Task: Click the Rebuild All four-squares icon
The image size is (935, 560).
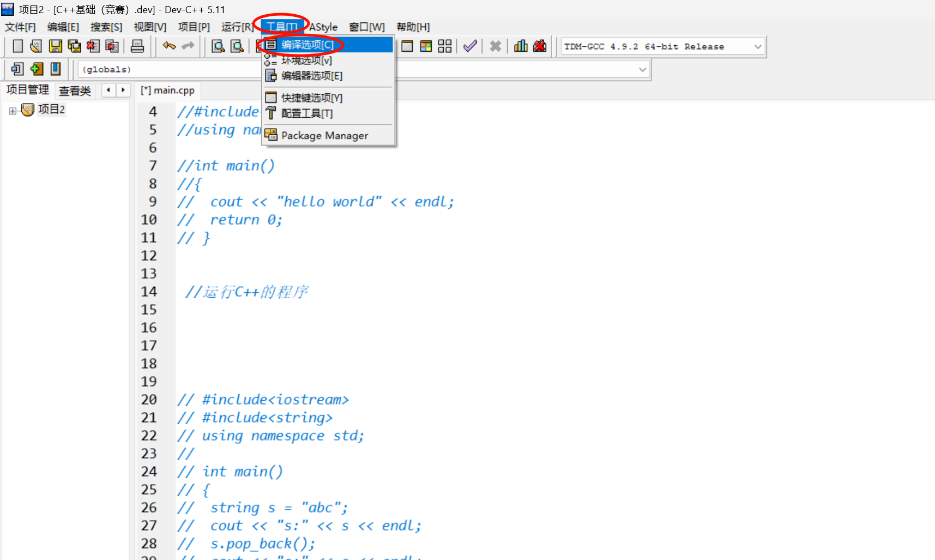Action: 445,46
